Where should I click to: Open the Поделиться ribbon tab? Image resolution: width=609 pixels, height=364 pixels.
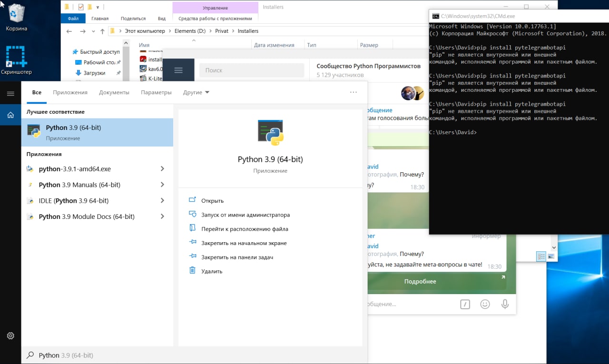133,19
